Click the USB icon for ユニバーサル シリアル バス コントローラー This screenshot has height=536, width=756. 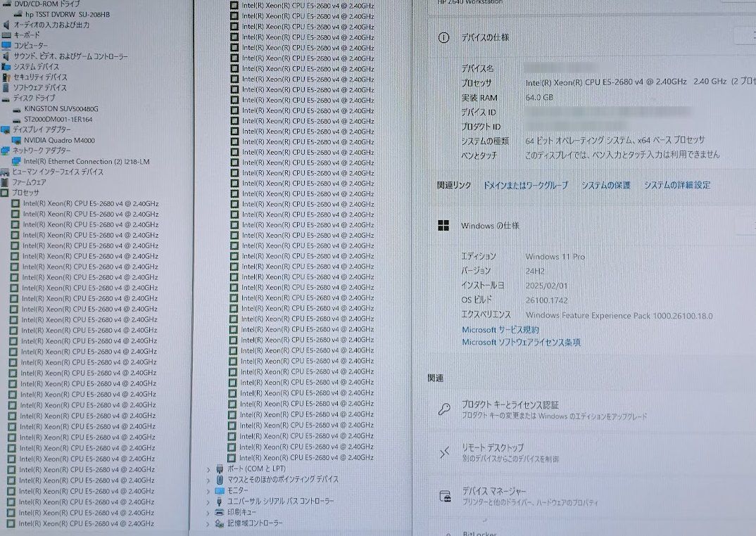coord(220,501)
